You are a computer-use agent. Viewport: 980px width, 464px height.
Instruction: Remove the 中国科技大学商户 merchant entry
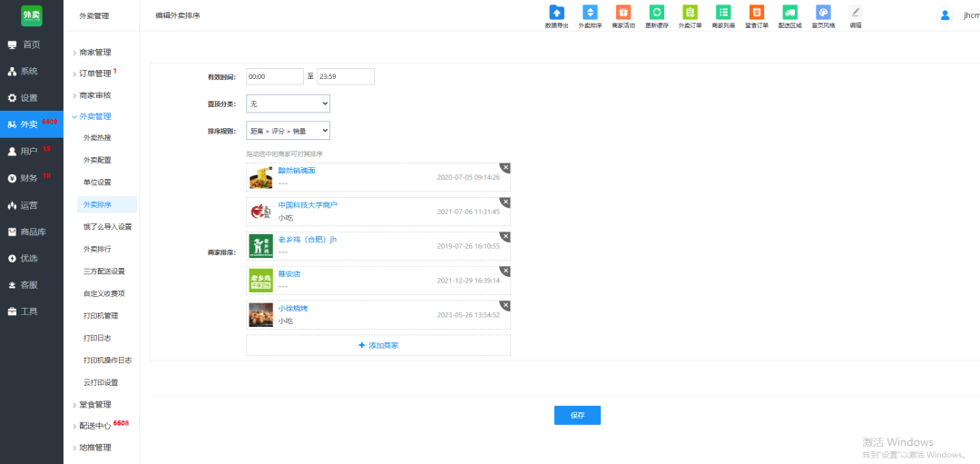pos(505,202)
